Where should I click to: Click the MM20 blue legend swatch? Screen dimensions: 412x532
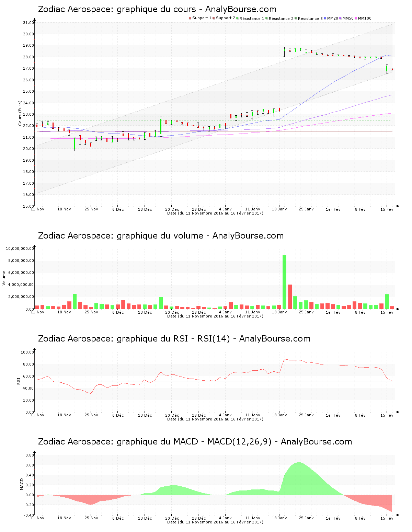(325, 18)
